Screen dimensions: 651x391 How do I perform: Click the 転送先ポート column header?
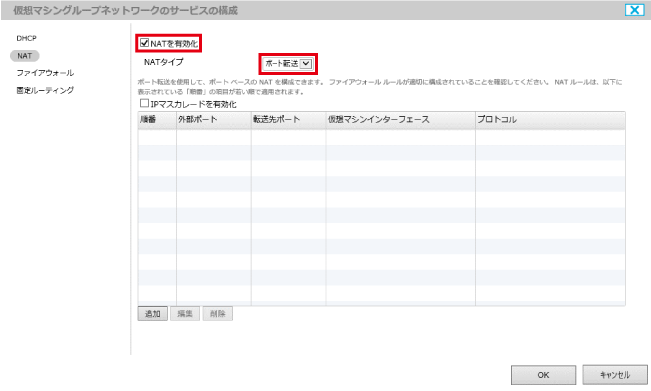click(x=288, y=120)
